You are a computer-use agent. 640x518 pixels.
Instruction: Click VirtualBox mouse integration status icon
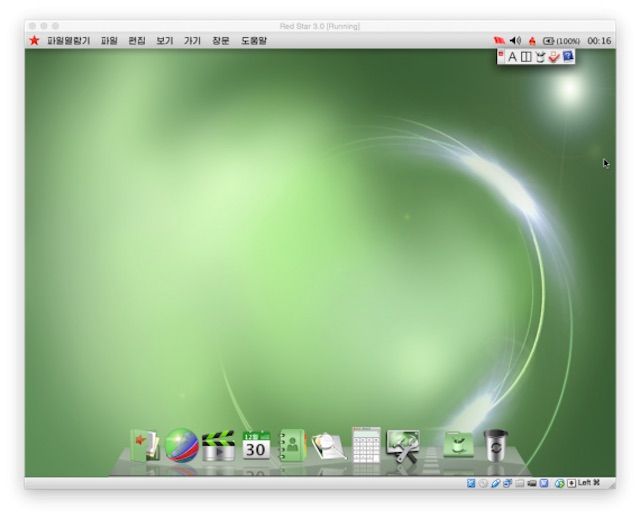pyautogui.click(x=560, y=484)
